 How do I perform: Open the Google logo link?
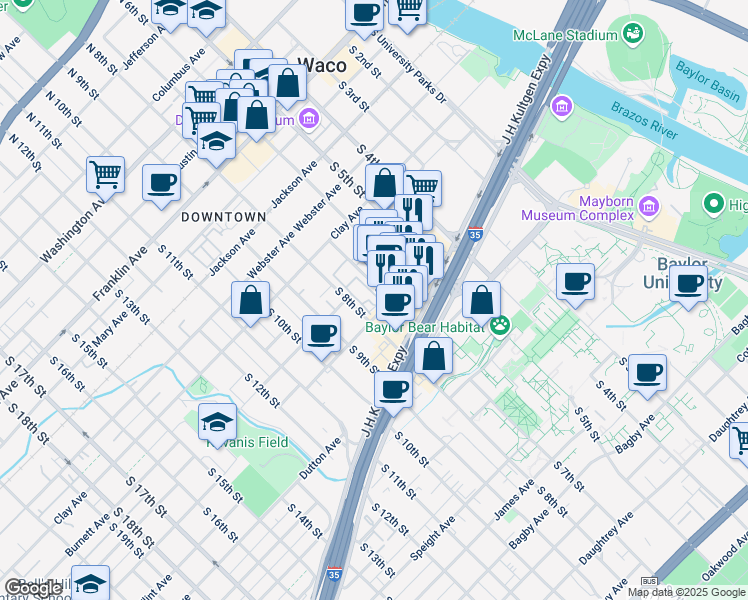click(x=33, y=588)
